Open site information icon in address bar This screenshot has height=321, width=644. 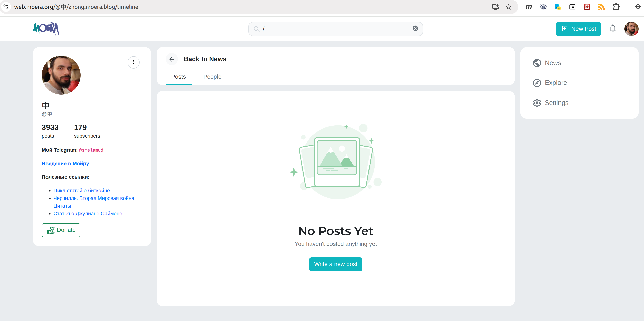click(6, 7)
